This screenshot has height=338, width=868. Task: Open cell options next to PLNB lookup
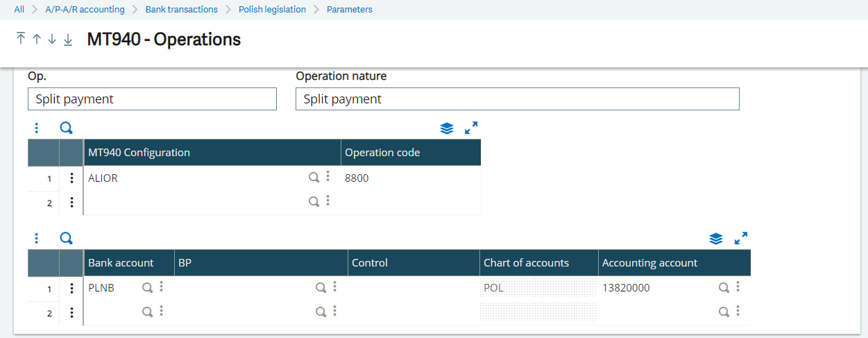161,287
